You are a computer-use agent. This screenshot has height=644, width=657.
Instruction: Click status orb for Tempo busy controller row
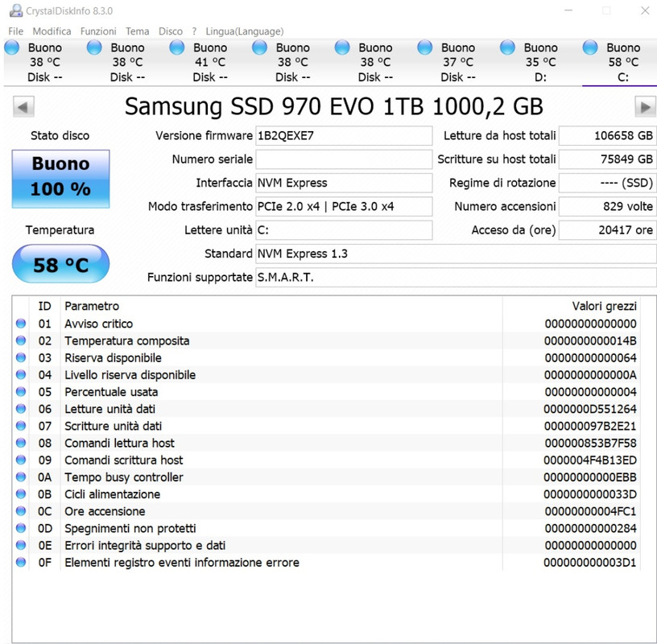click(21, 477)
